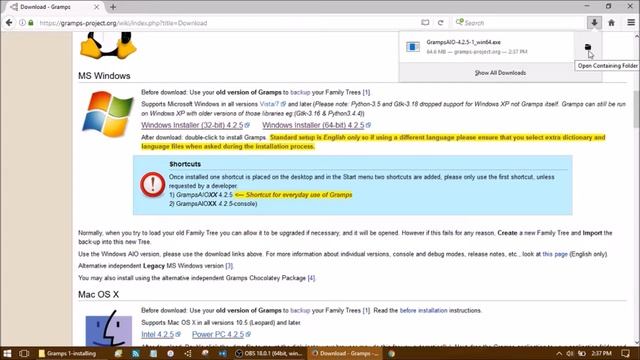640x360 pixels.
Task: Click the Linux Tux penguin image
Action: (x=108, y=45)
